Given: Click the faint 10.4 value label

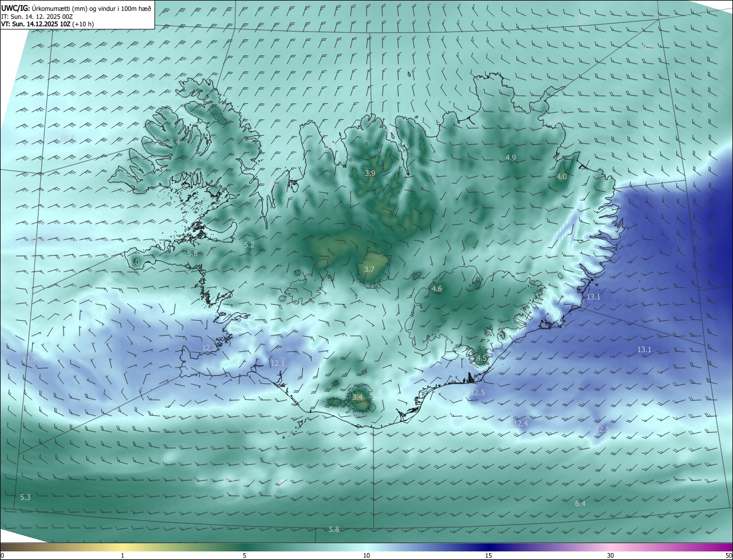Looking at the screenshot, I should click(68, 138).
